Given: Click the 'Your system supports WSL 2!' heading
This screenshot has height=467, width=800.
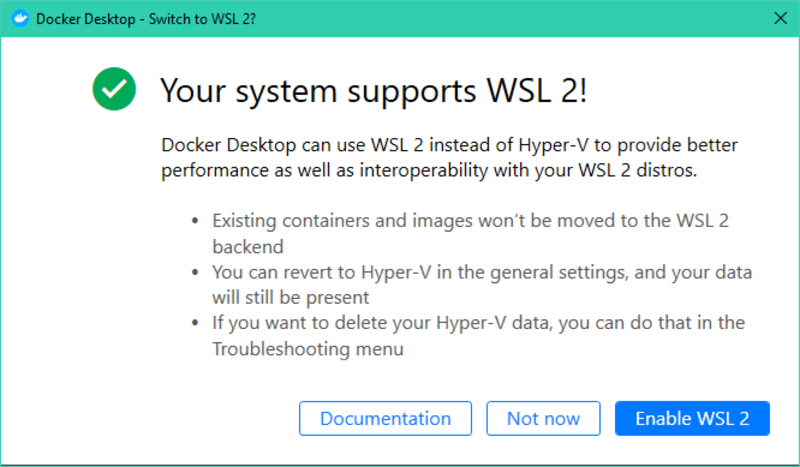Looking at the screenshot, I should click(x=373, y=90).
